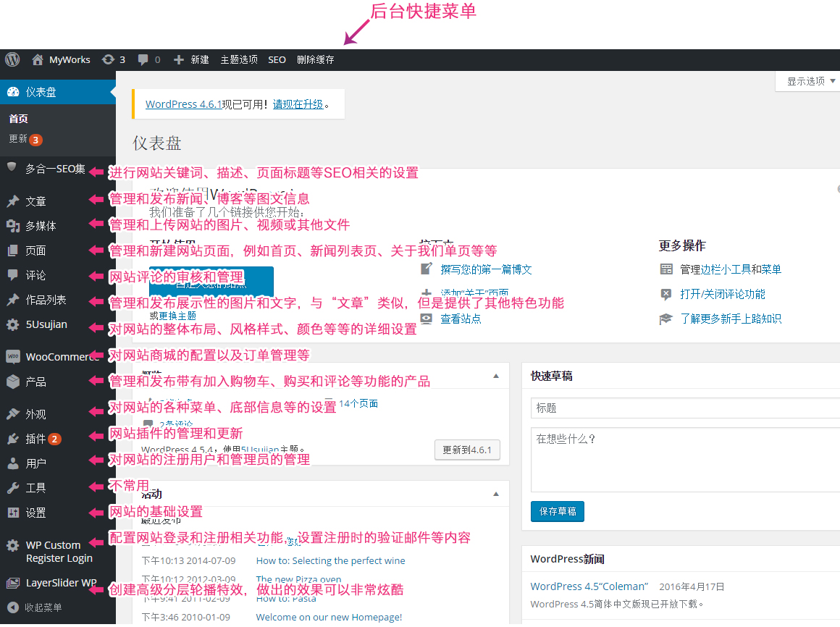Click the 标题 field in 快速草稿
The height and width of the screenshot is (627, 840).
(x=685, y=408)
